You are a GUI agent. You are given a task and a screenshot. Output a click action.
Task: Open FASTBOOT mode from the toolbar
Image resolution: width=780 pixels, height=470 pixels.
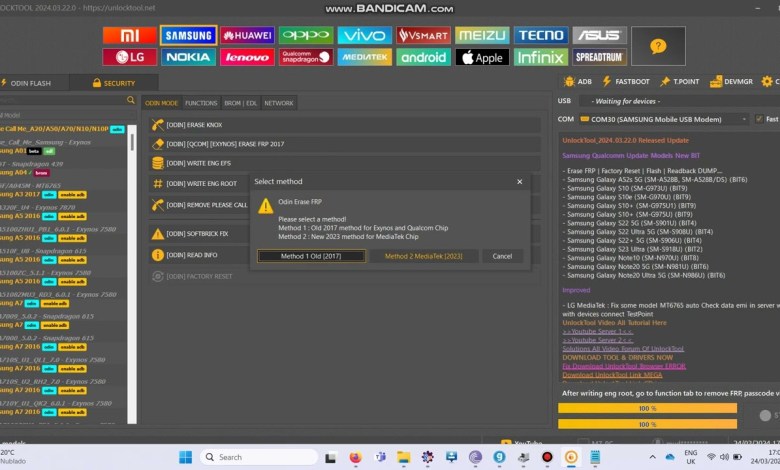[x=626, y=81]
